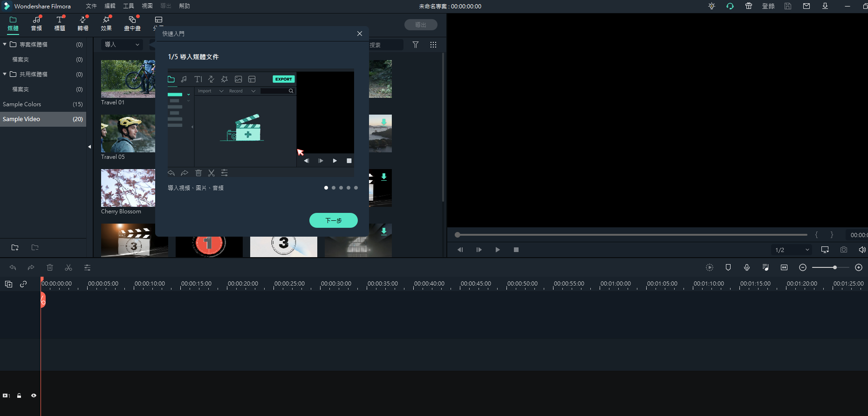Image resolution: width=868 pixels, height=416 pixels.
Task: Open the support headset icon
Action: tap(730, 6)
